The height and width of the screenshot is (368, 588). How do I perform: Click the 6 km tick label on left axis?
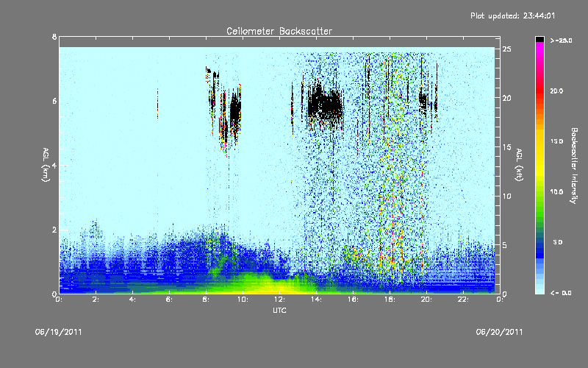(54, 101)
